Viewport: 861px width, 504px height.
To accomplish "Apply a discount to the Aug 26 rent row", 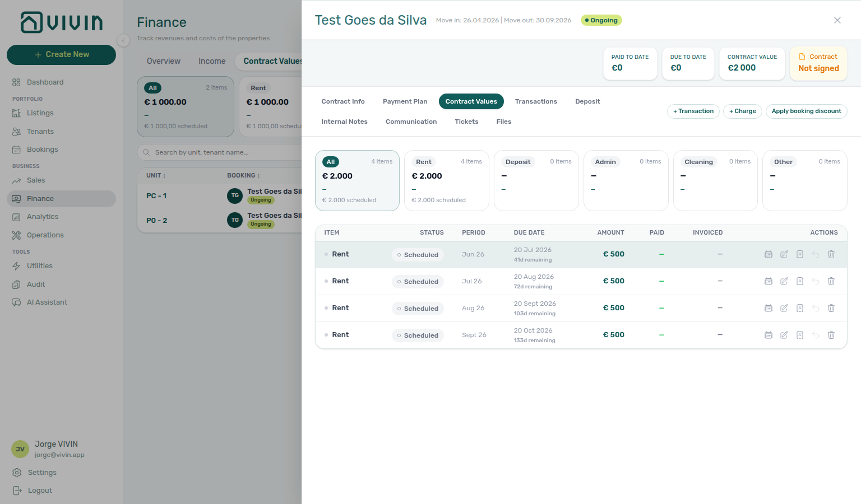I will tap(800, 308).
